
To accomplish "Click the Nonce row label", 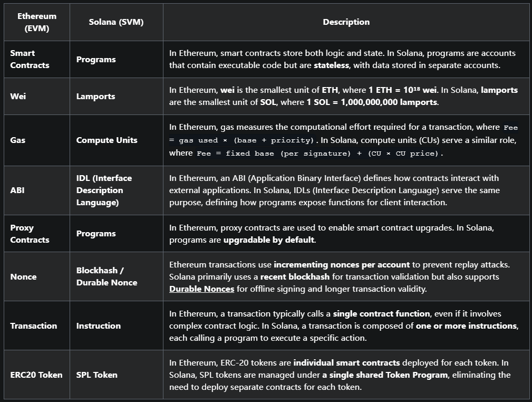I will [24, 276].
